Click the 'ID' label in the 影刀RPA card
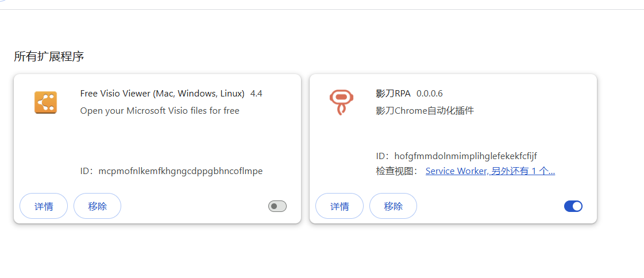The height and width of the screenshot is (278, 644). coord(381,156)
